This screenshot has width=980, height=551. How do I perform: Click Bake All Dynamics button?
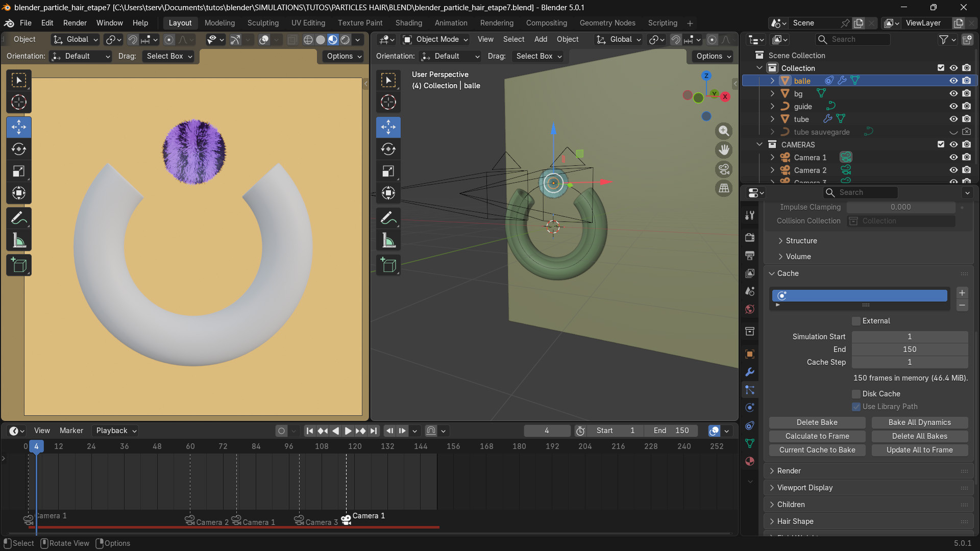919,422
